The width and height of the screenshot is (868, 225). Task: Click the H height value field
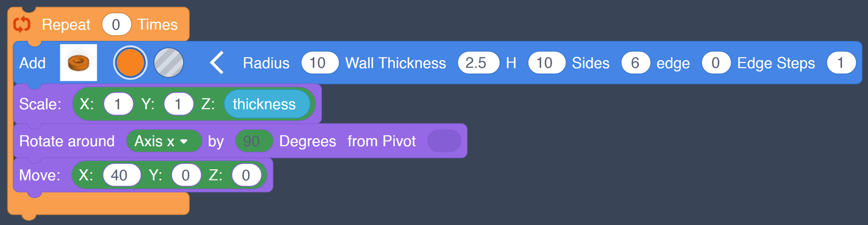545,63
